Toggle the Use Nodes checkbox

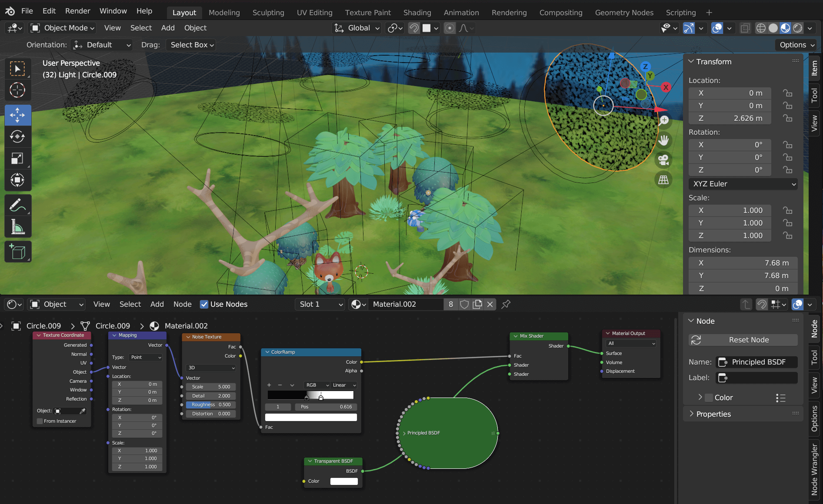tap(204, 304)
